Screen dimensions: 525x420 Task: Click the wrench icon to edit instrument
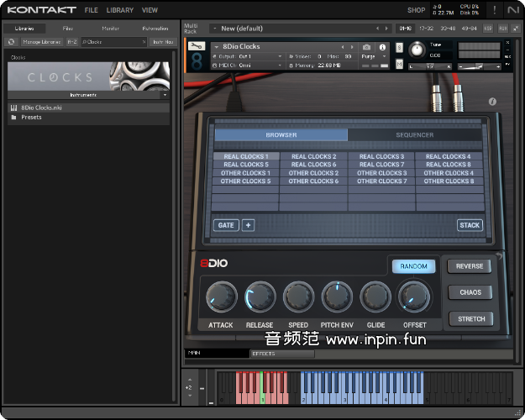click(x=195, y=46)
